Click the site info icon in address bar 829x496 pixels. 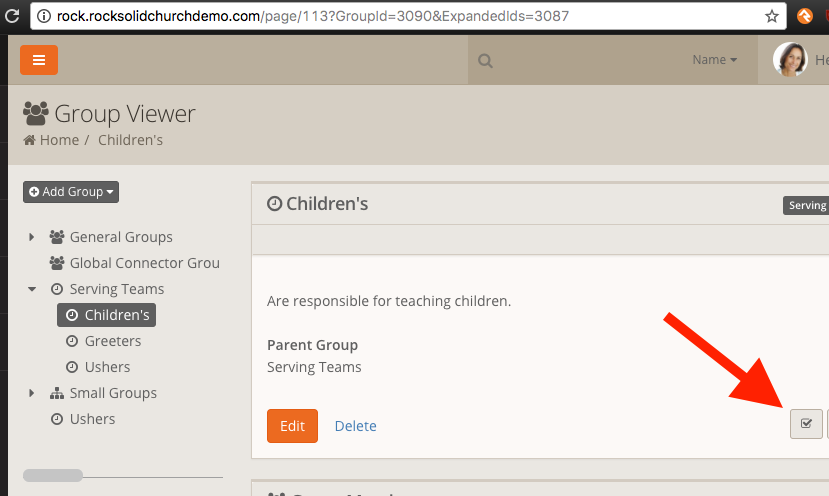42,16
